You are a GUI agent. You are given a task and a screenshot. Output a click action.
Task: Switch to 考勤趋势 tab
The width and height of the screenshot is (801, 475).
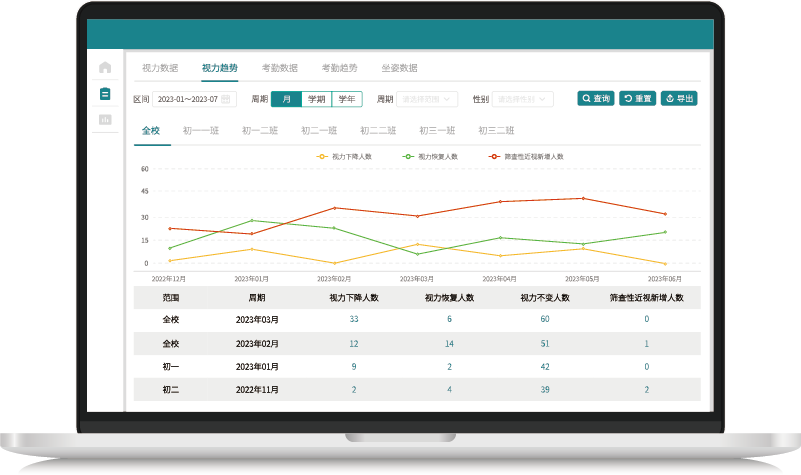[x=339, y=68]
